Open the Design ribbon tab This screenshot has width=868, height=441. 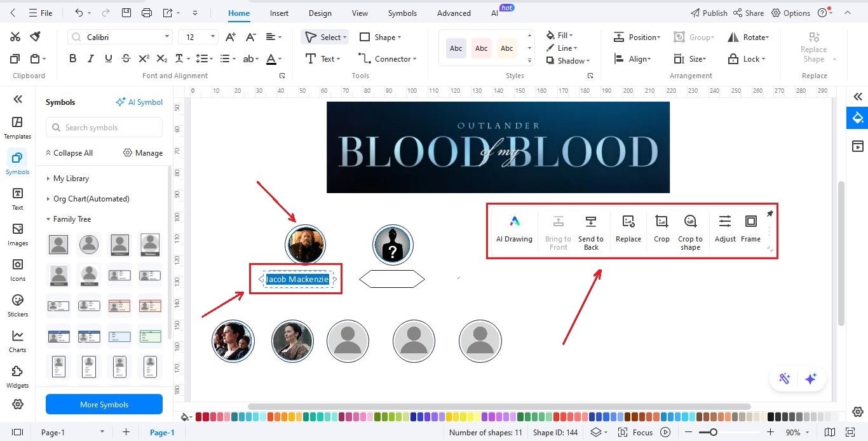320,13
